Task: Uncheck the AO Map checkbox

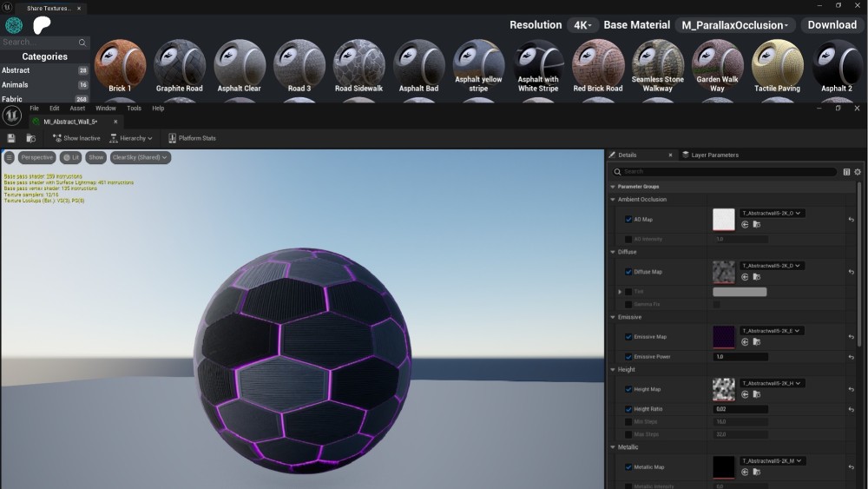Action: coord(628,220)
